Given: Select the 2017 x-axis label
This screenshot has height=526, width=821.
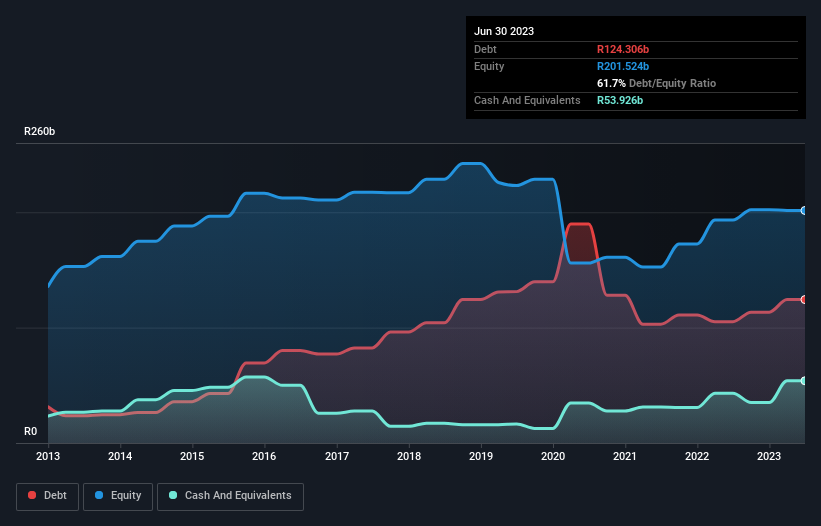Looking at the screenshot, I should (337, 456).
